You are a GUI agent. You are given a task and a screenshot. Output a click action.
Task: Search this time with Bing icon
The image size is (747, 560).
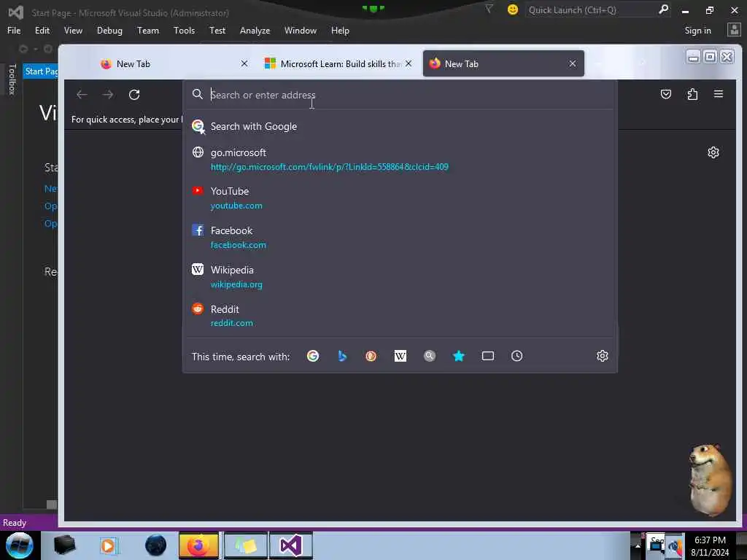342,356
